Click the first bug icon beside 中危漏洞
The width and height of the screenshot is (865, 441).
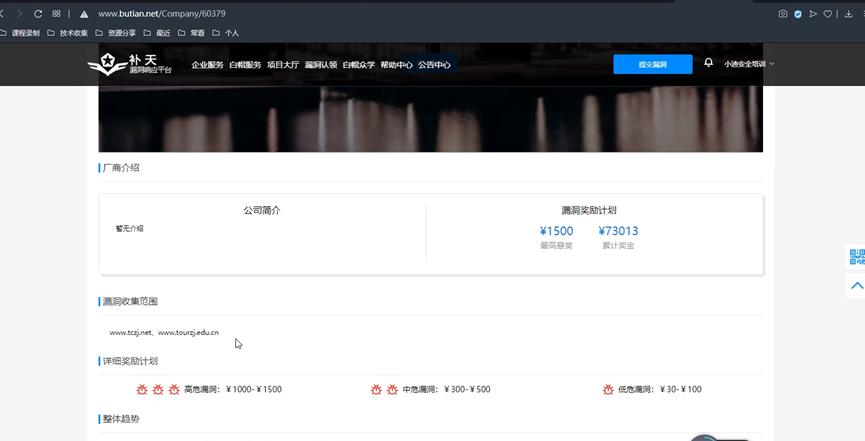coord(376,390)
